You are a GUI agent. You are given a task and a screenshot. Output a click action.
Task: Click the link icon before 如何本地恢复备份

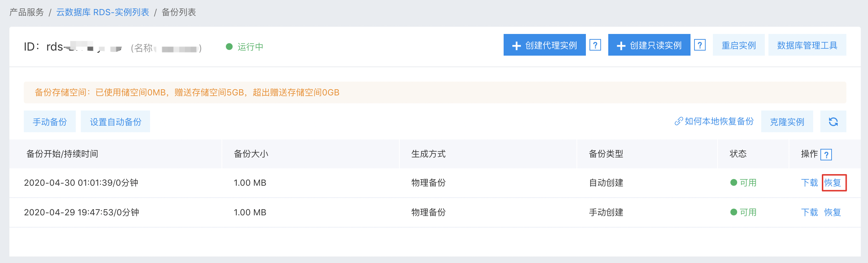679,121
